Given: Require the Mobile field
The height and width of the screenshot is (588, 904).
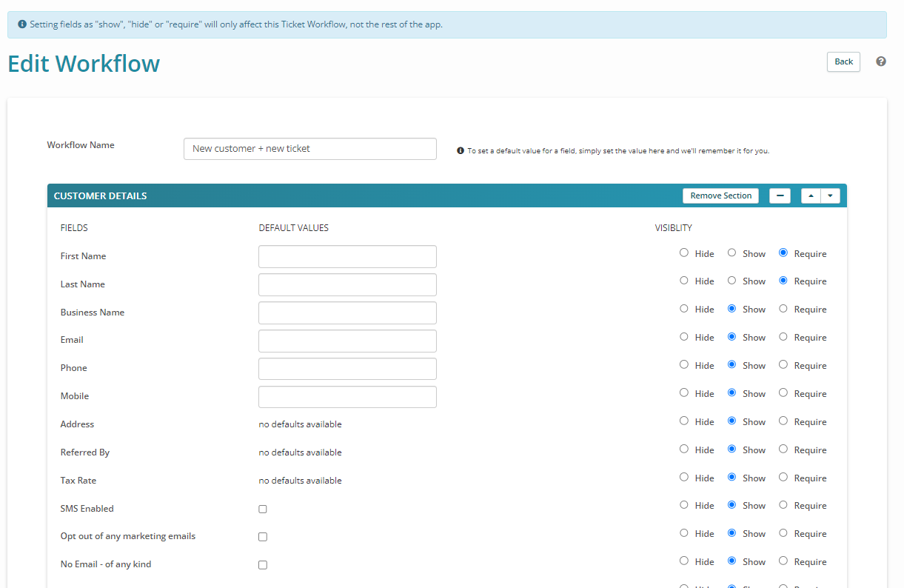Looking at the screenshot, I should point(783,393).
